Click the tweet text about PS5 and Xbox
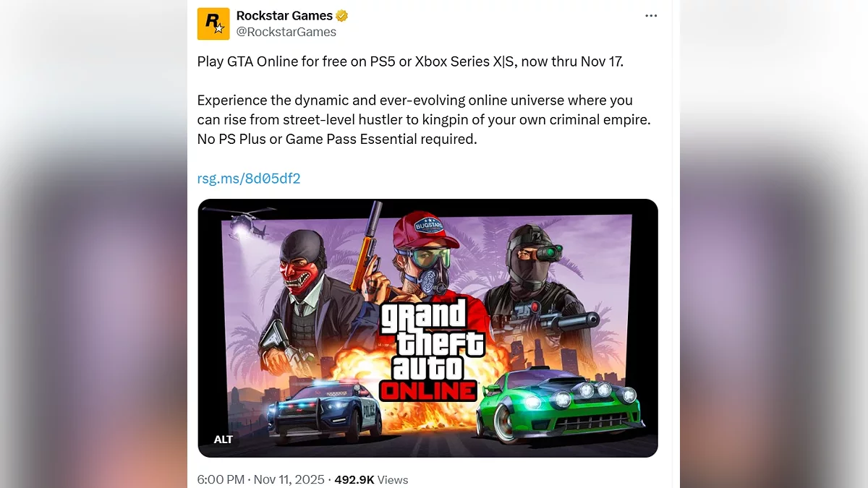The image size is (868, 488). coord(410,61)
